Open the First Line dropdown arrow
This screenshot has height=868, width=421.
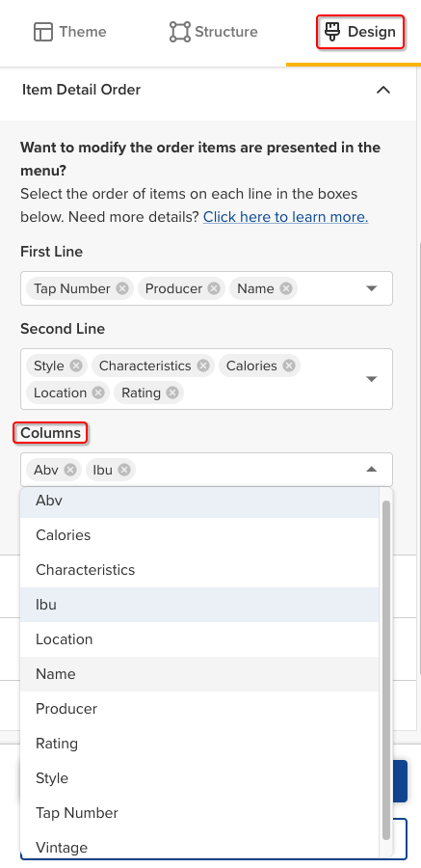pos(372,288)
